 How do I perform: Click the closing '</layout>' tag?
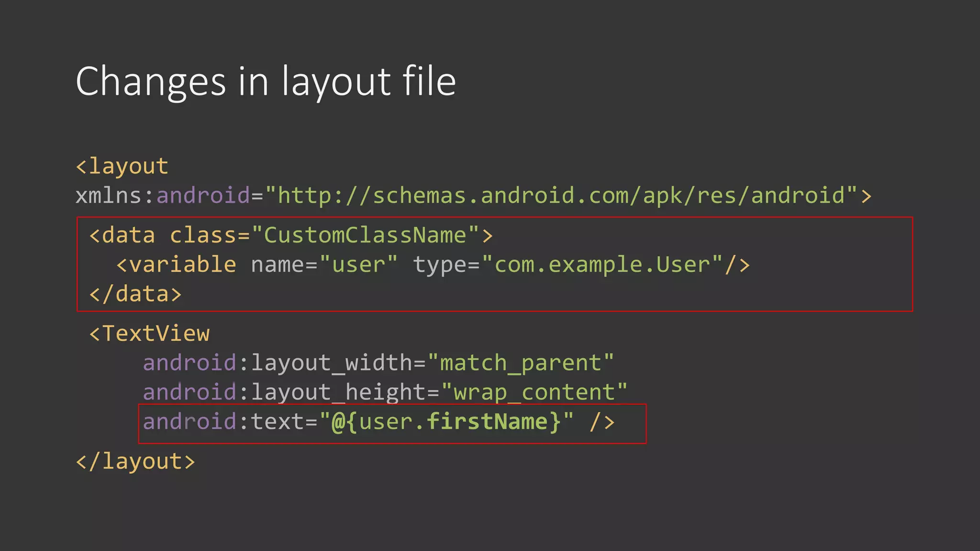click(x=135, y=462)
